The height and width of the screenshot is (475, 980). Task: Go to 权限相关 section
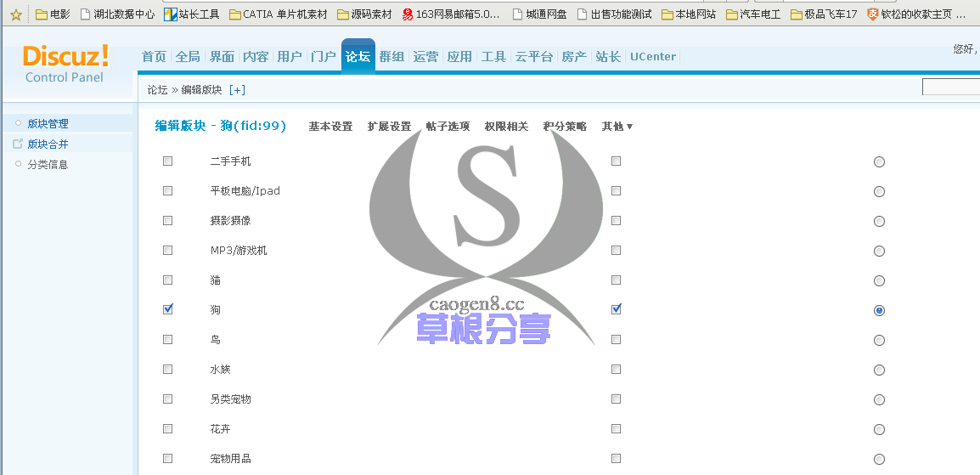point(506,127)
